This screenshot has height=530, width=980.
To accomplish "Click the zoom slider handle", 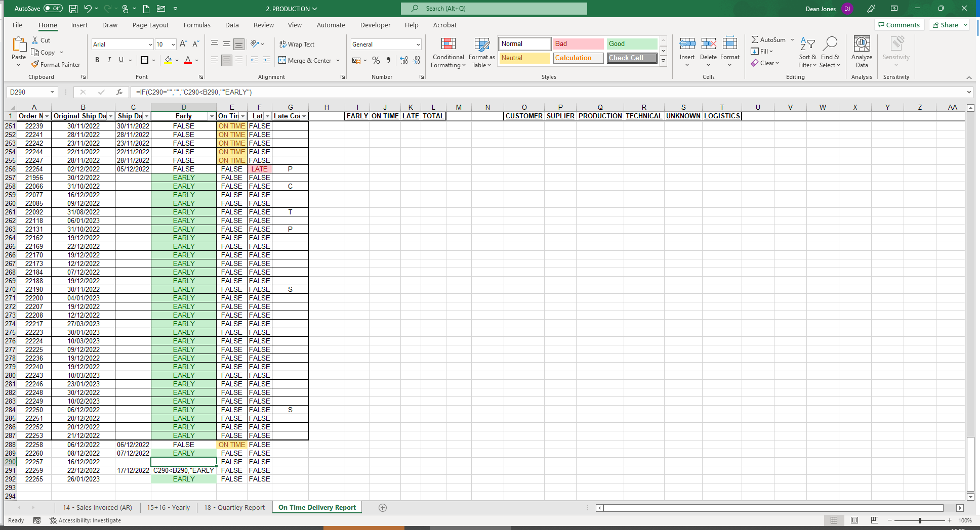I will pyautogui.click(x=920, y=520).
